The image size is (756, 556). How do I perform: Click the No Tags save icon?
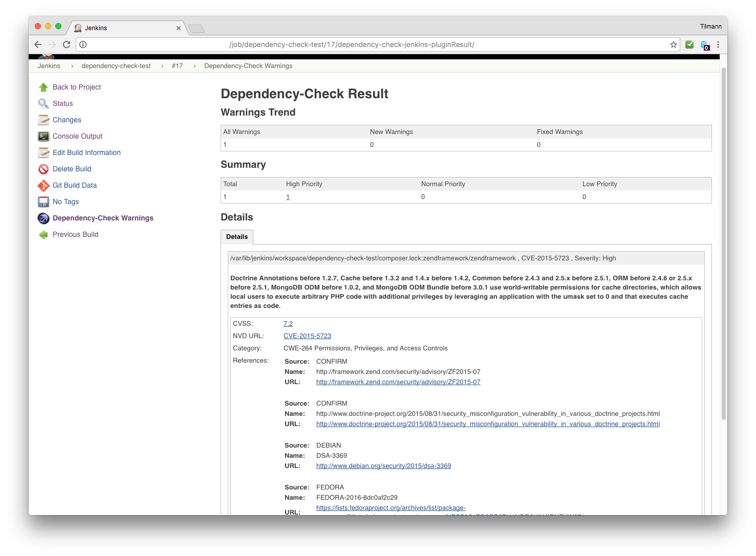(44, 202)
